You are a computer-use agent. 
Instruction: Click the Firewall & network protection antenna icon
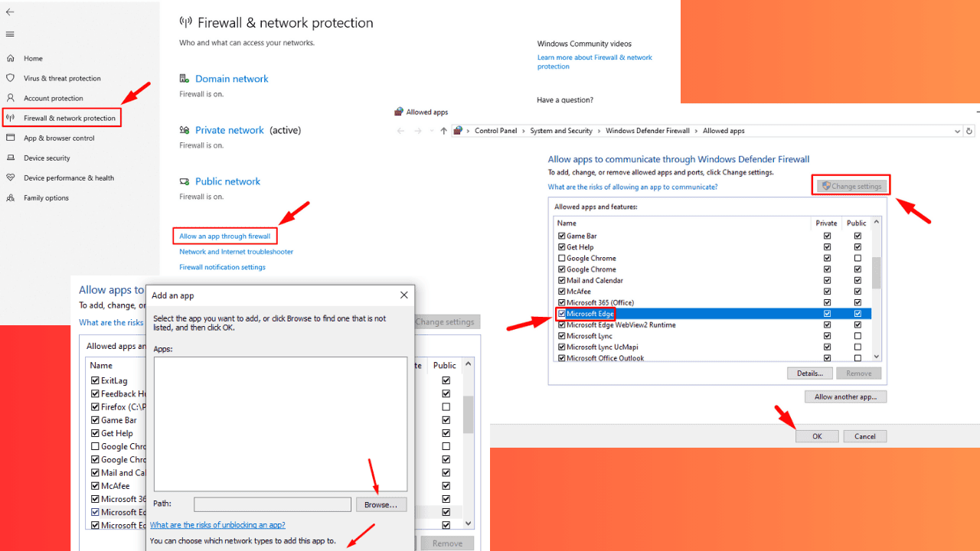10,118
